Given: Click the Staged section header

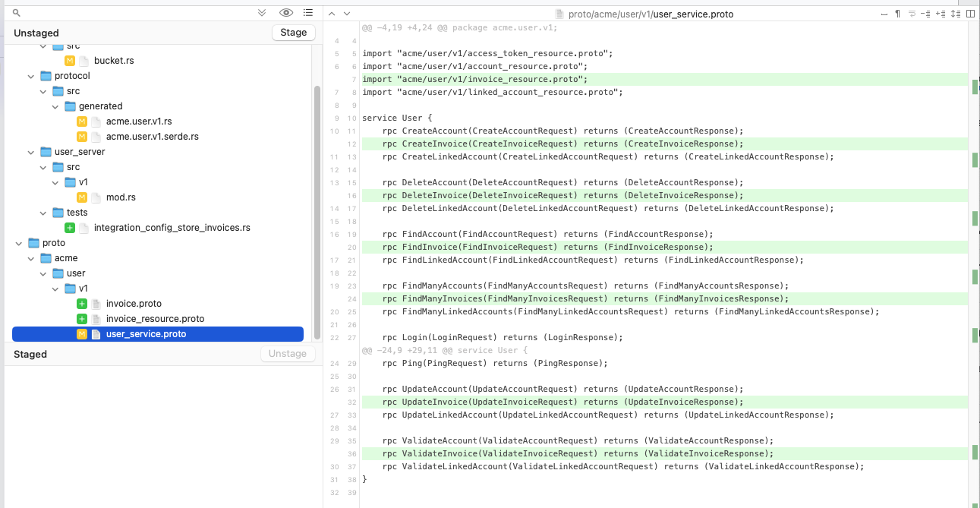Looking at the screenshot, I should click(30, 354).
